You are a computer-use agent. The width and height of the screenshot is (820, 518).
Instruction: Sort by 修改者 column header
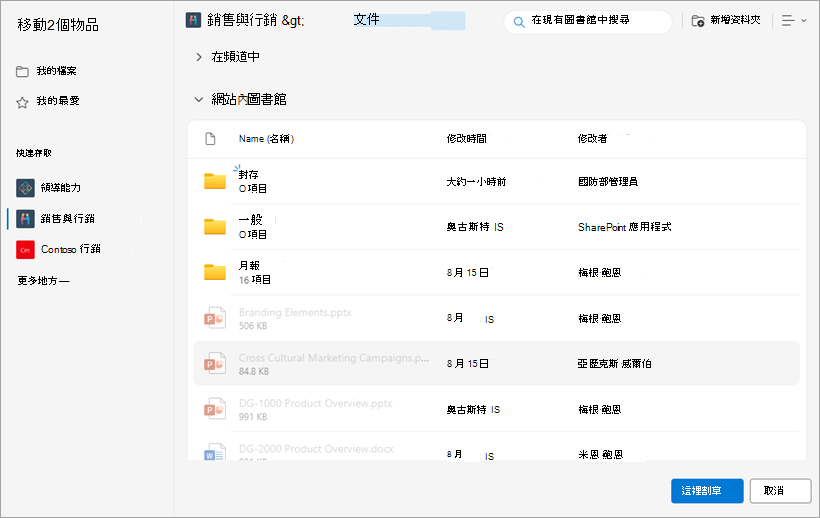592,139
